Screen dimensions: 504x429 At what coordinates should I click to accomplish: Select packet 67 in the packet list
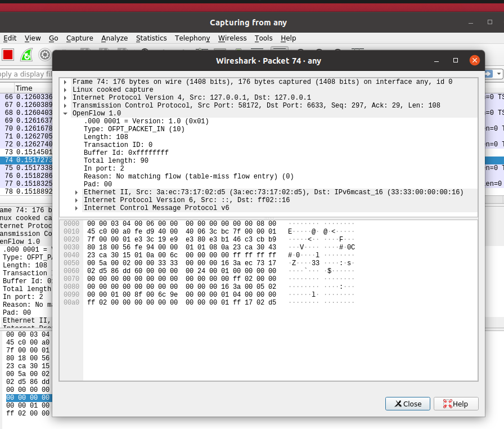tap(26, 105)
